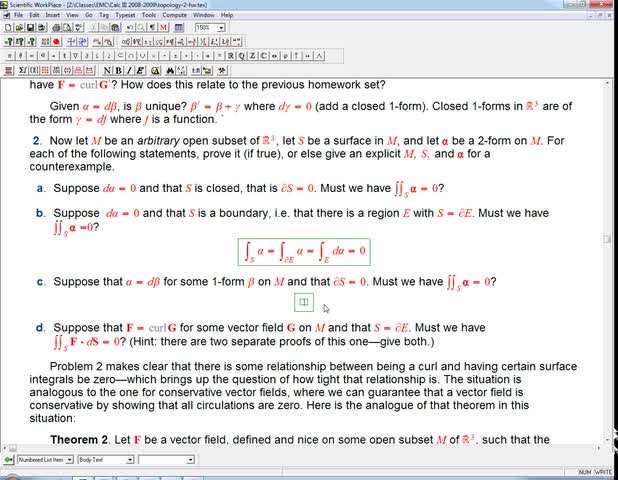Open the Numbered List Item tag dropdown
This screenshot has height=480, width=618.
(x=69, y=460)
